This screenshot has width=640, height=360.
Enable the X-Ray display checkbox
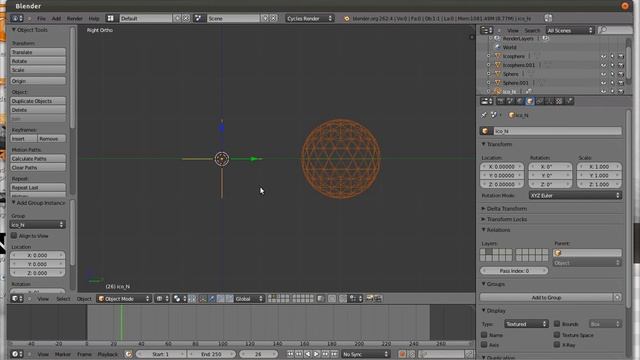pos(557,345)
